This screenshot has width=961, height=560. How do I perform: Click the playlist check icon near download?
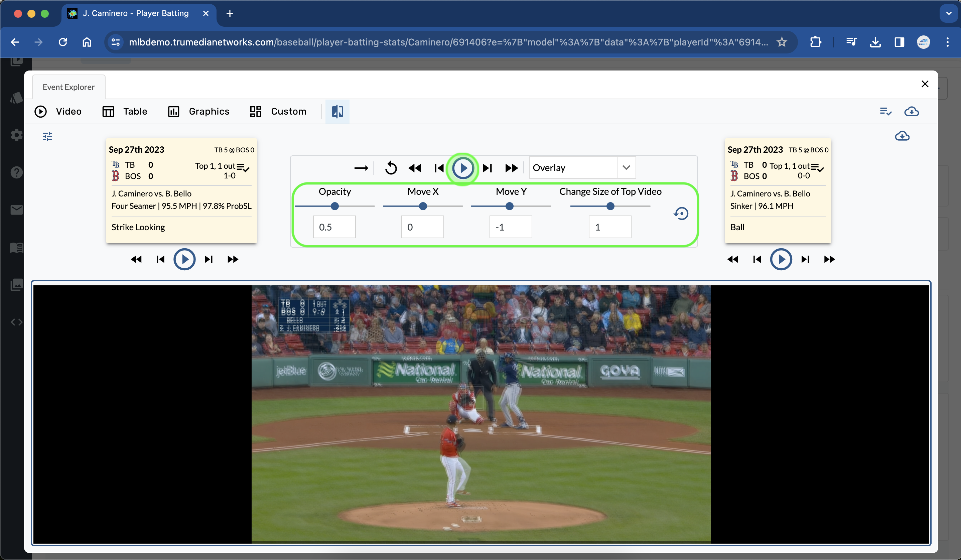[885, 112]
